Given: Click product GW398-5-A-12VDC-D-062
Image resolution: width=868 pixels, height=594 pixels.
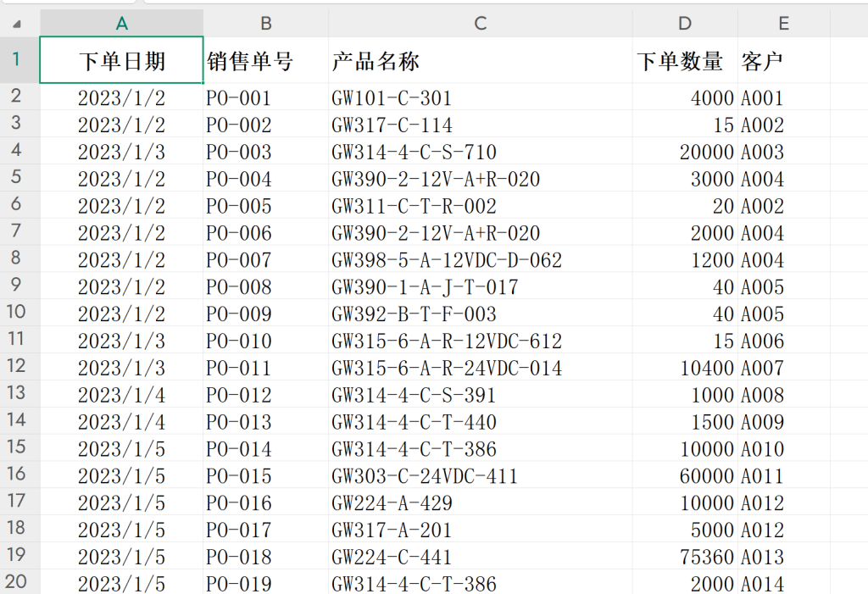Looking at the screenshot, I should click(480, 259).
